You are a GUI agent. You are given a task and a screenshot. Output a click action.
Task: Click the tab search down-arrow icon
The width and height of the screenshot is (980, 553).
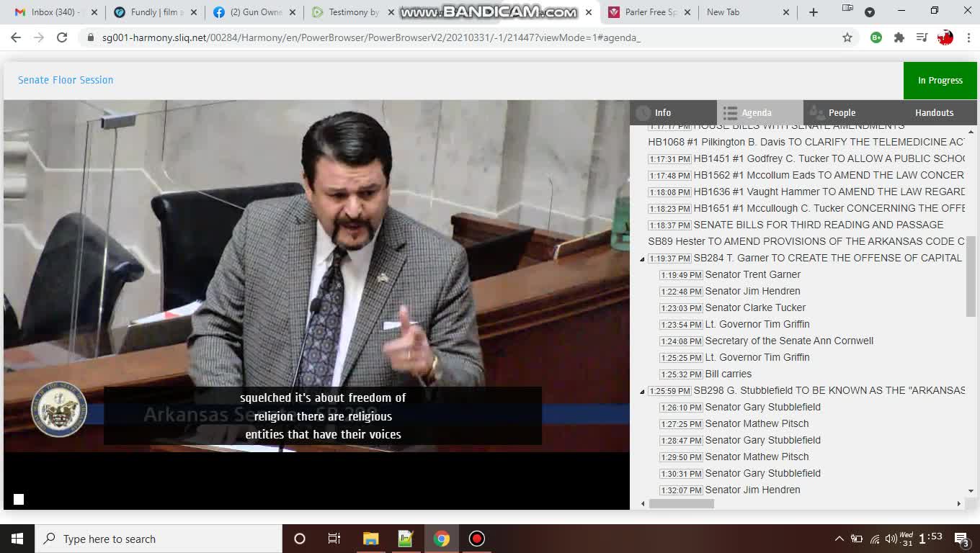870,12
